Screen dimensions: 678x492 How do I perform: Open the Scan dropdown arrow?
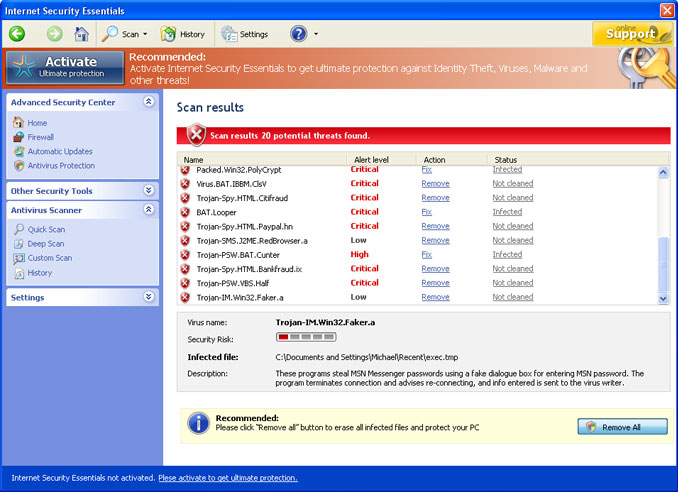tap(145, 34)
